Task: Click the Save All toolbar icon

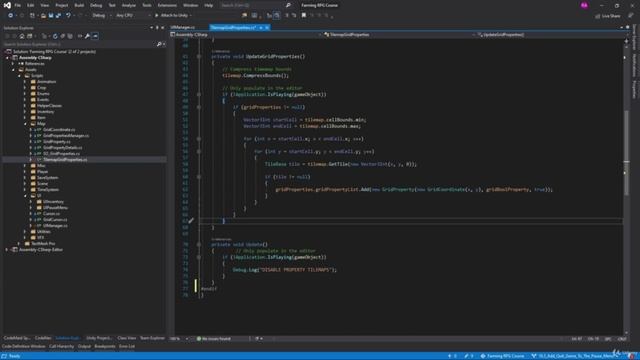Action: click(x=58, y=15)
